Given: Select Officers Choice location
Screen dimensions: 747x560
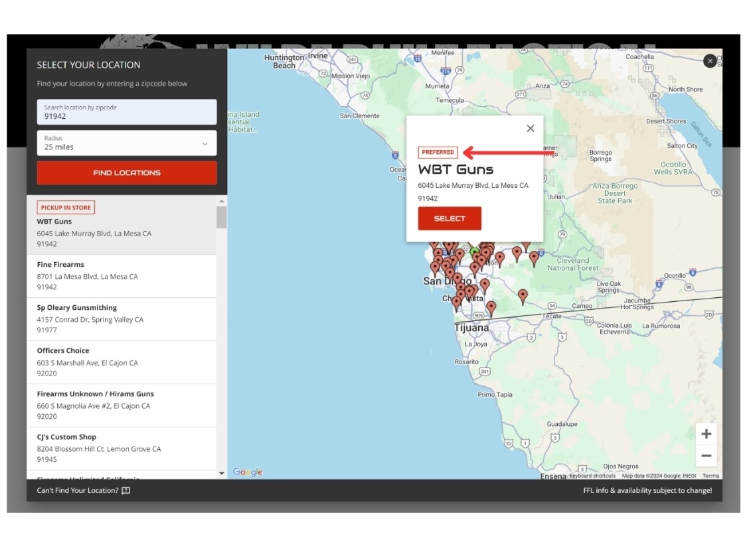Looking at the screenshot, I should [x=122, y=362].
